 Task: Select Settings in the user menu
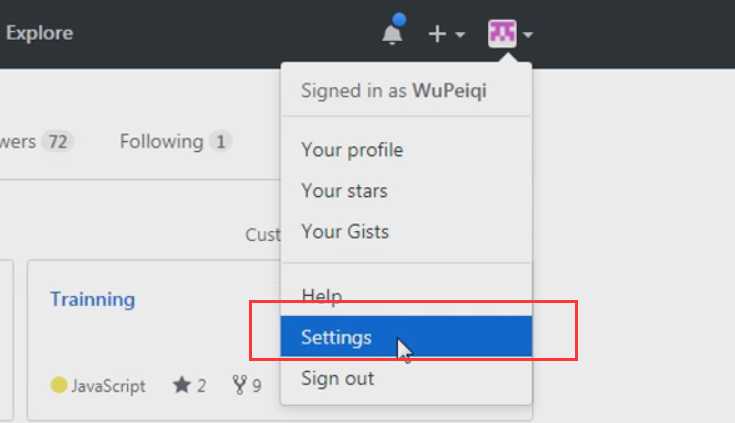406,337
